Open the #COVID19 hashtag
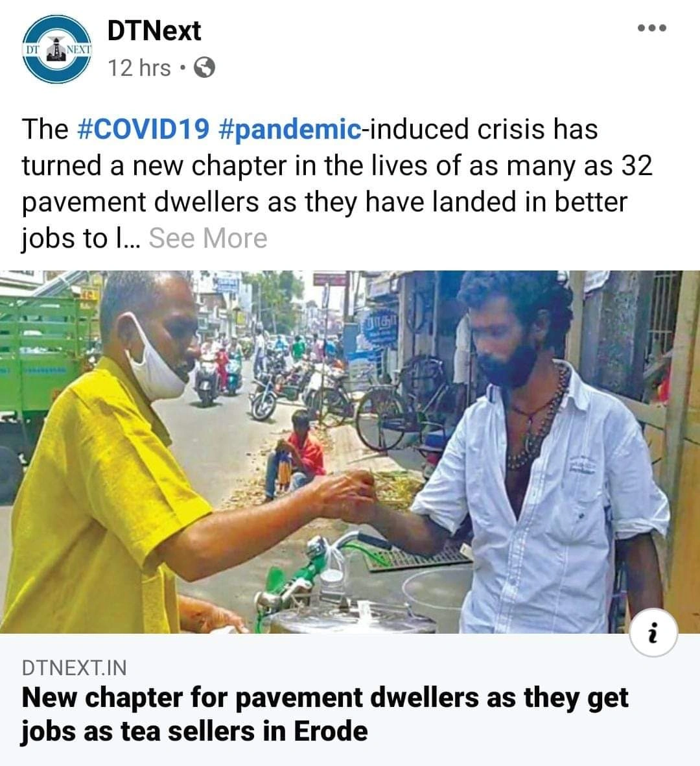This screenshot has width=700, height=766. point(143,130)
